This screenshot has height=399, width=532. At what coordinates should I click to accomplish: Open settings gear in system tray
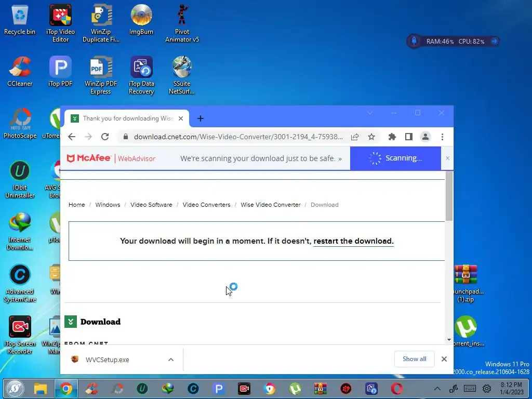(x=487, y=389)
